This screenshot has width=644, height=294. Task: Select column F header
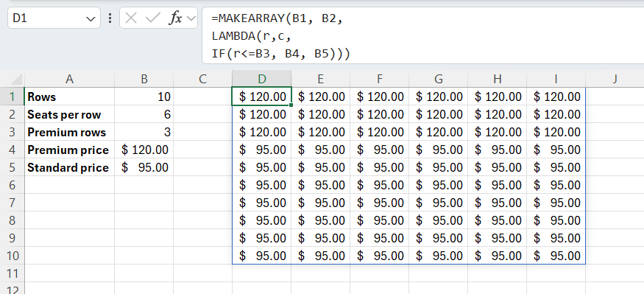point(379,79)
